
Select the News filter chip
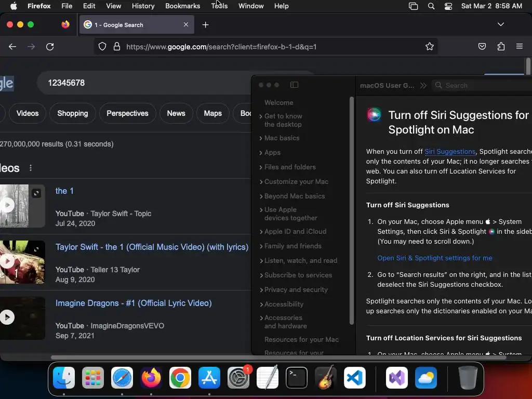(176, 113)
